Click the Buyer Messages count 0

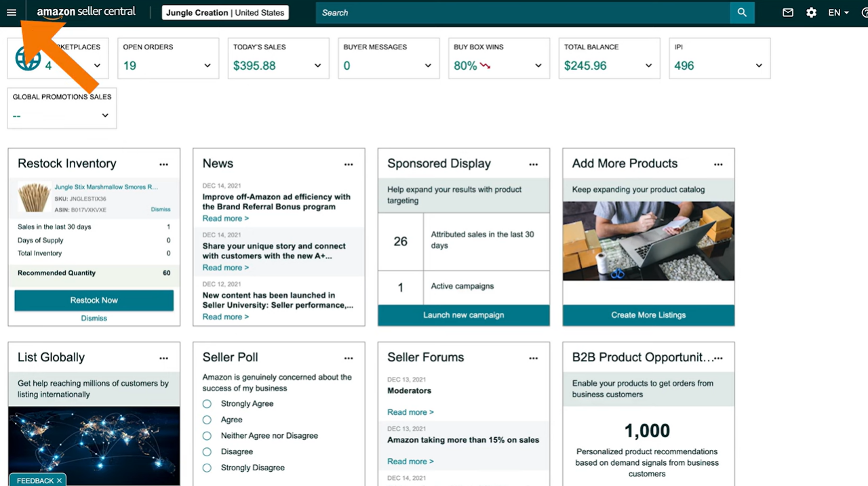347,66
